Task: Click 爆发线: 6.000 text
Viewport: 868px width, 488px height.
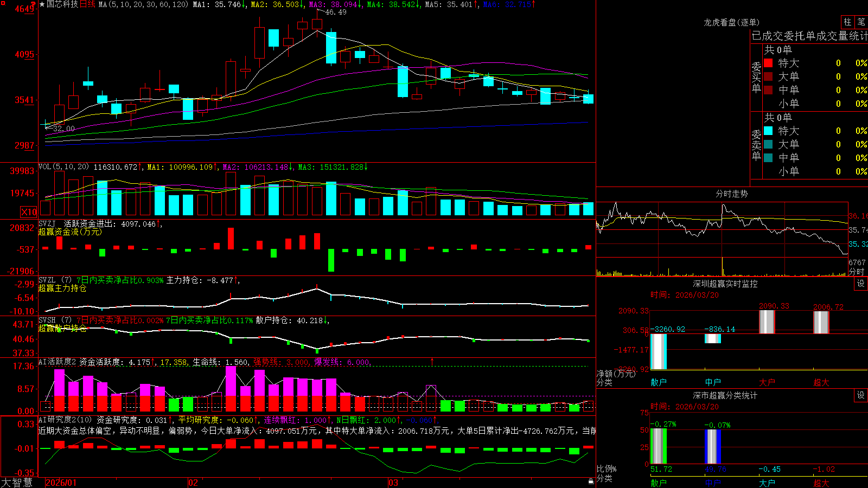Action: [342, 362]
